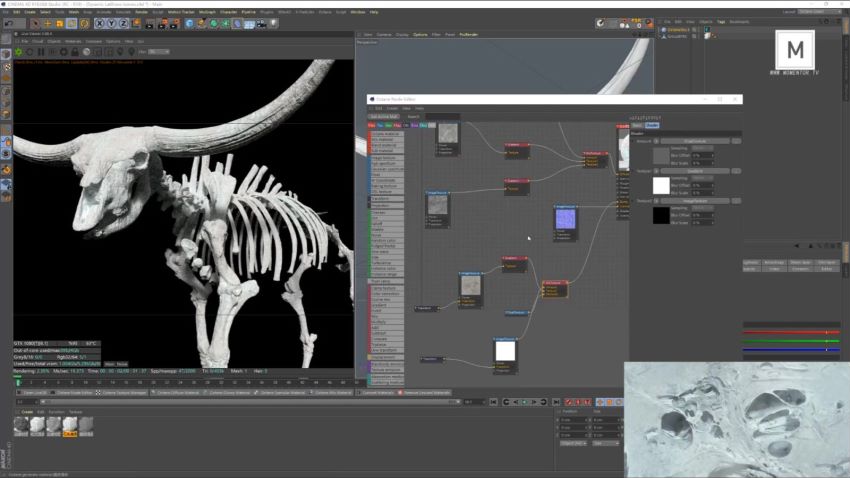Click the white texture preview swatch
This screenshot has height=478, width=850.
[660, 185]
